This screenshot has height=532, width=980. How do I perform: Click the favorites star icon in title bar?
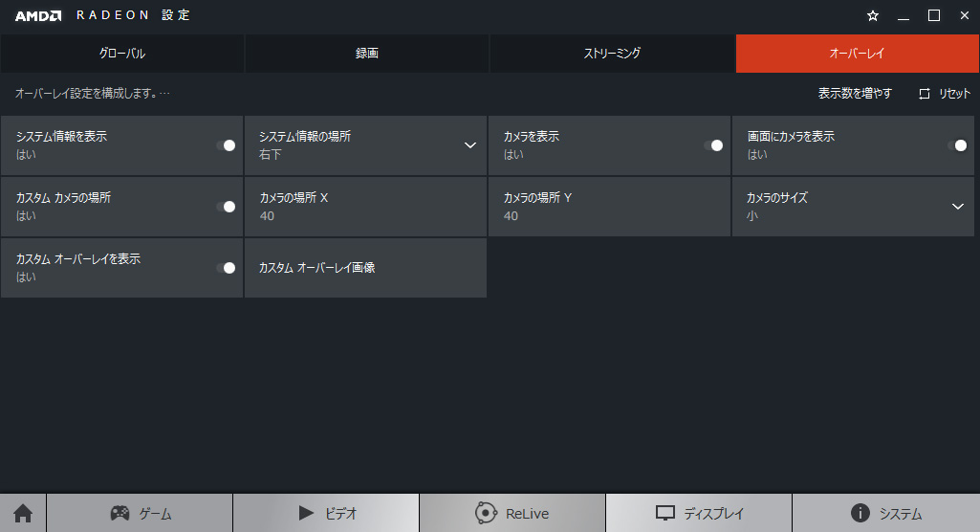click(x=872, y=16)
